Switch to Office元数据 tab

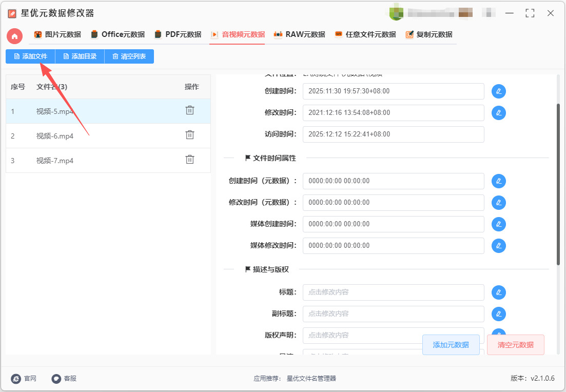tap(118, 35)
